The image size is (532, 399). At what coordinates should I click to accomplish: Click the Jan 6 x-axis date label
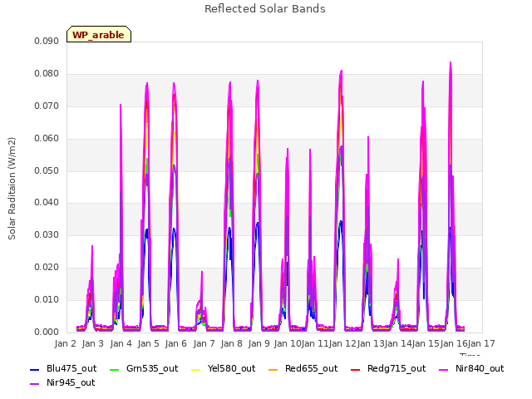[175, 343]
